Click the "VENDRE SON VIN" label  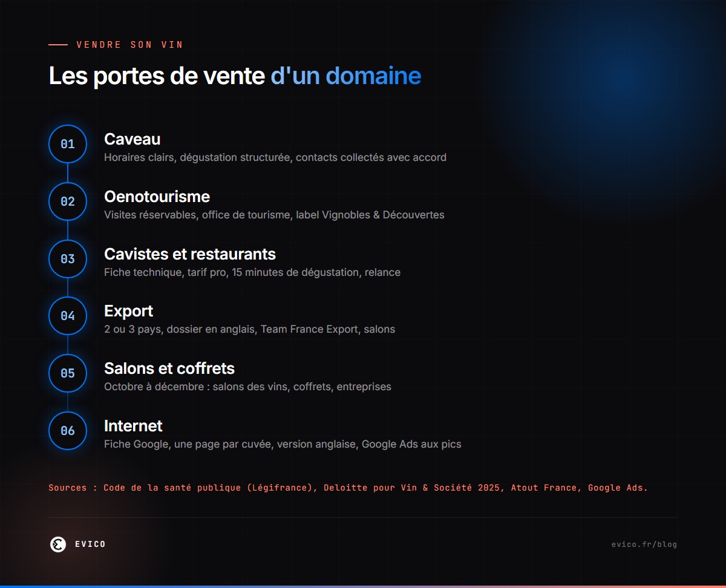coord(129,45)
